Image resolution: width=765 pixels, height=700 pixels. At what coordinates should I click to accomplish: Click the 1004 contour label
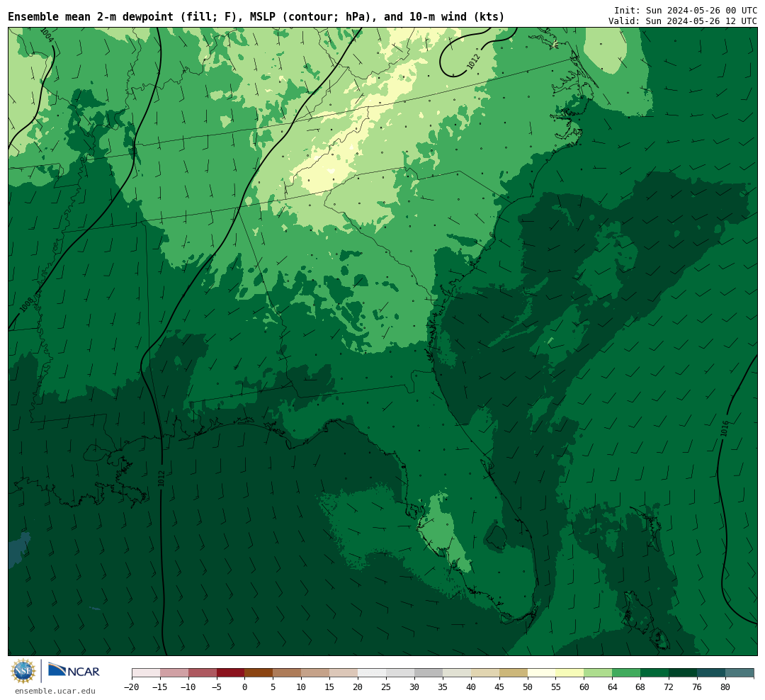tap(47, 35)
